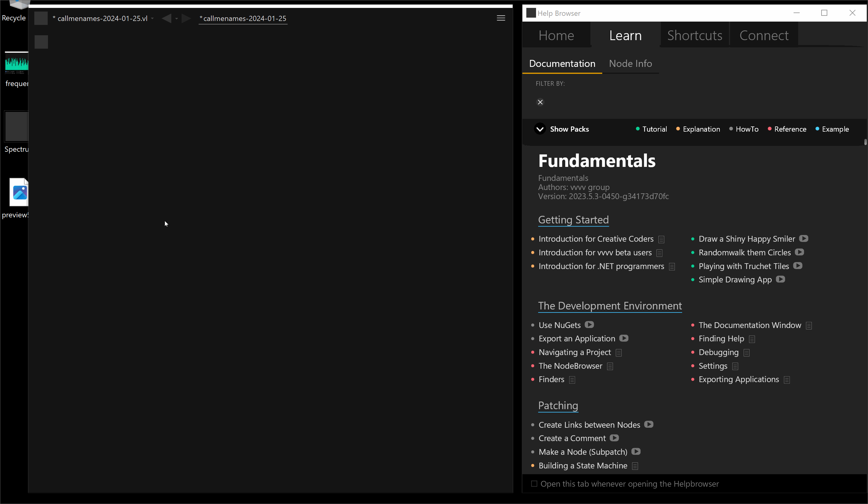
Task: Click document icon next to Settings
Action: pyautogui.click(x=735, y=367)
